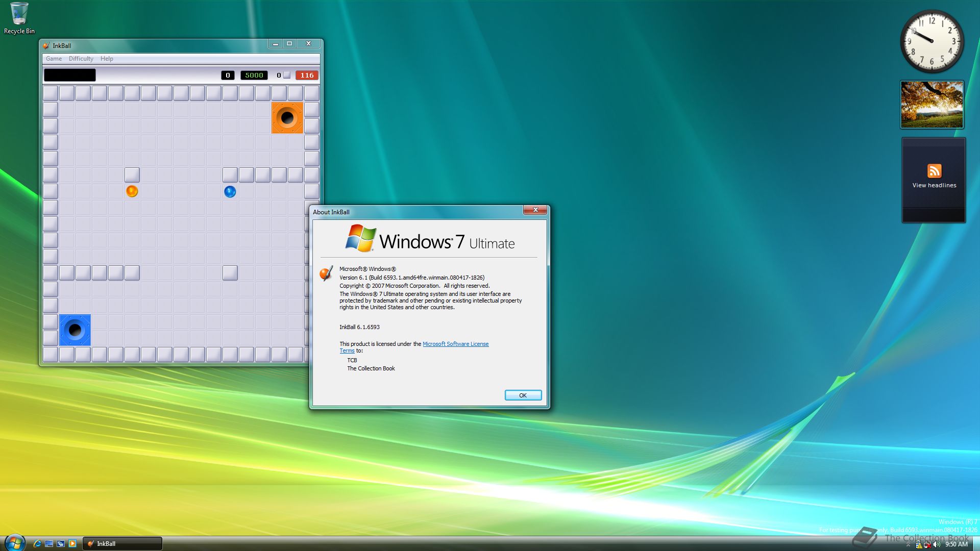Click the Terms link in About dialog
The image size is (980, 551).
pyautogui.click(x=347, y=350)
